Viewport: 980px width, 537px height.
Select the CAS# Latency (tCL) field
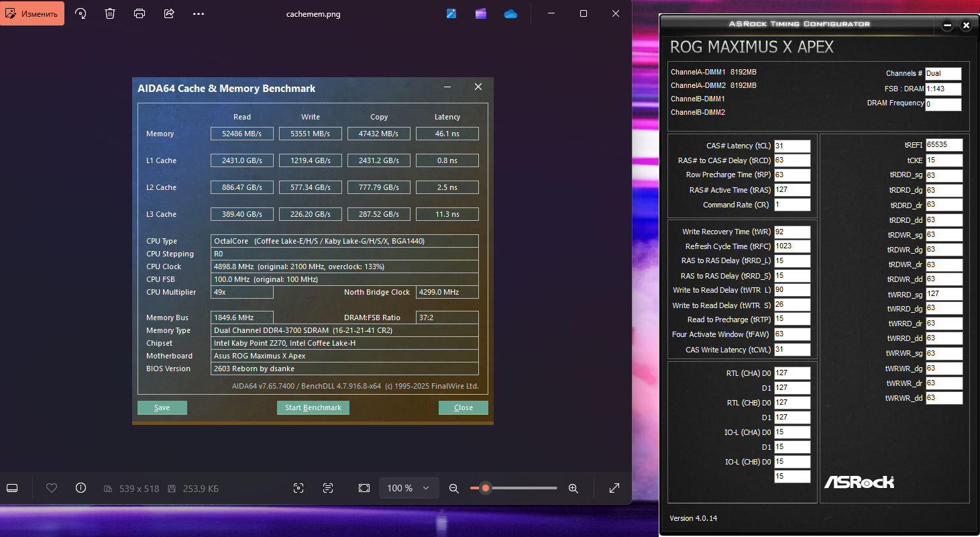(792, 146)
